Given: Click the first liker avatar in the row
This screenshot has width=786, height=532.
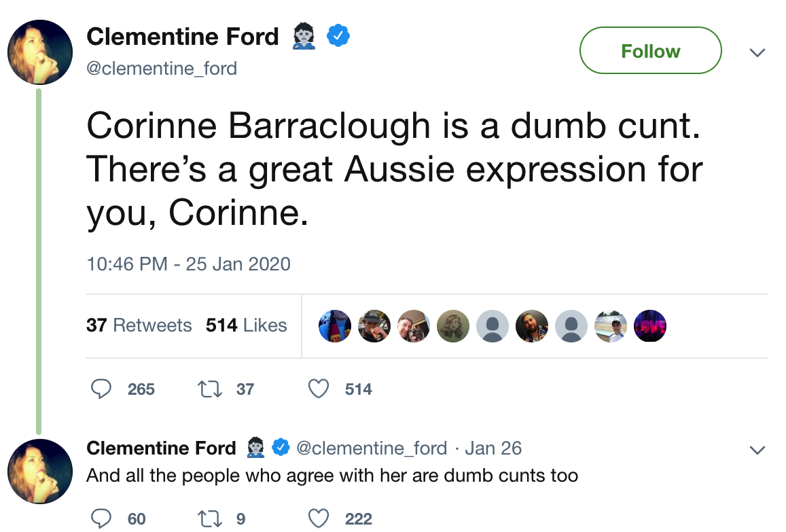Looking at the screenshot, I should [x=335, y=327].
